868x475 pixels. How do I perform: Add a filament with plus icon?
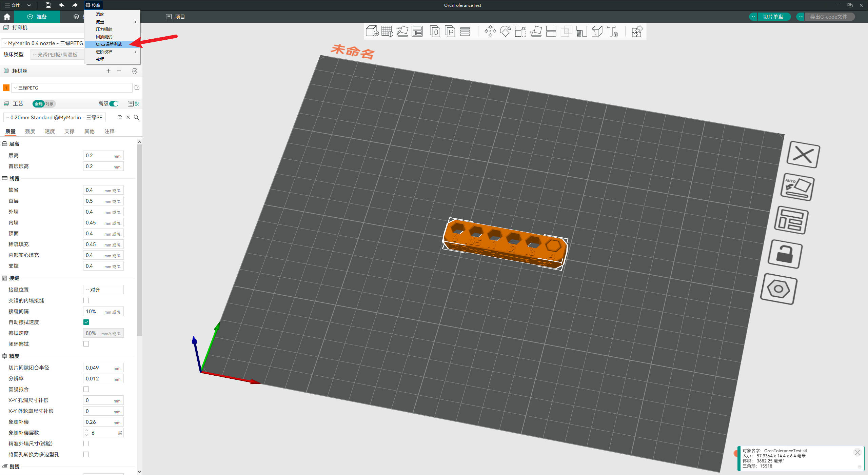[108, 71]
